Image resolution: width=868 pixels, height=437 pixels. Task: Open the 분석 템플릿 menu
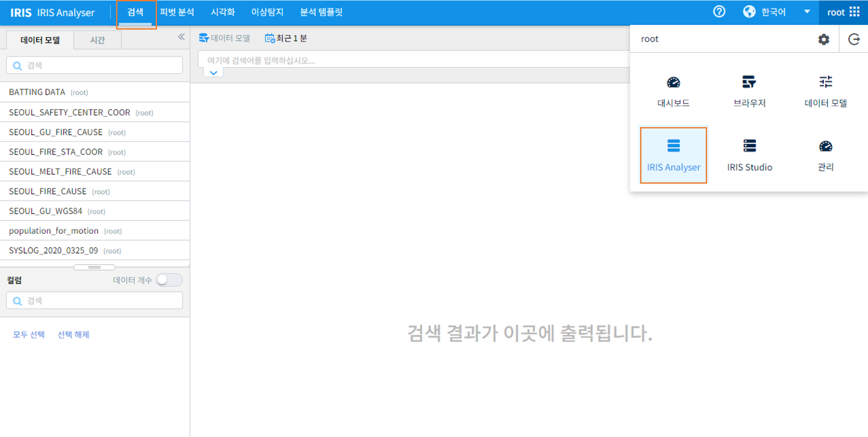[321, 12]
